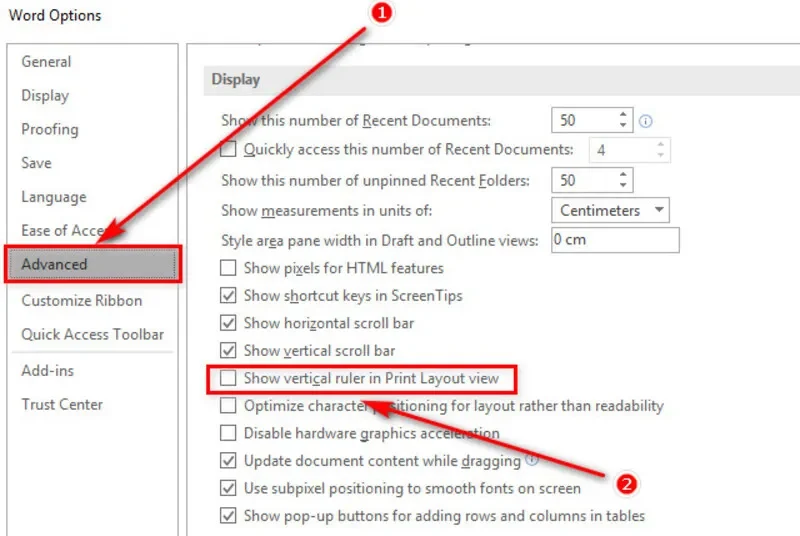The height and width of the screenshot is (536, 800).
Task: Increase the Recent Documents number spinner
Action: [x=623, y=115]
